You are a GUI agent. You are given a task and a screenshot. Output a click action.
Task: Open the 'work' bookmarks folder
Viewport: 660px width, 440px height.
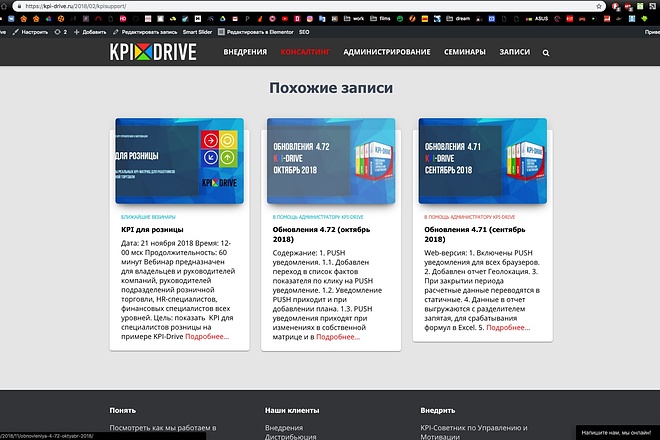354,19
